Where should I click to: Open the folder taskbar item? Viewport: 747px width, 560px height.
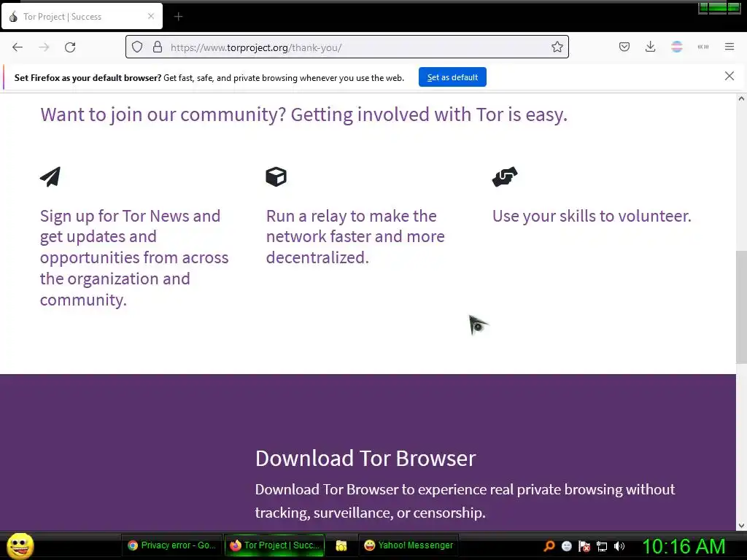341,545
